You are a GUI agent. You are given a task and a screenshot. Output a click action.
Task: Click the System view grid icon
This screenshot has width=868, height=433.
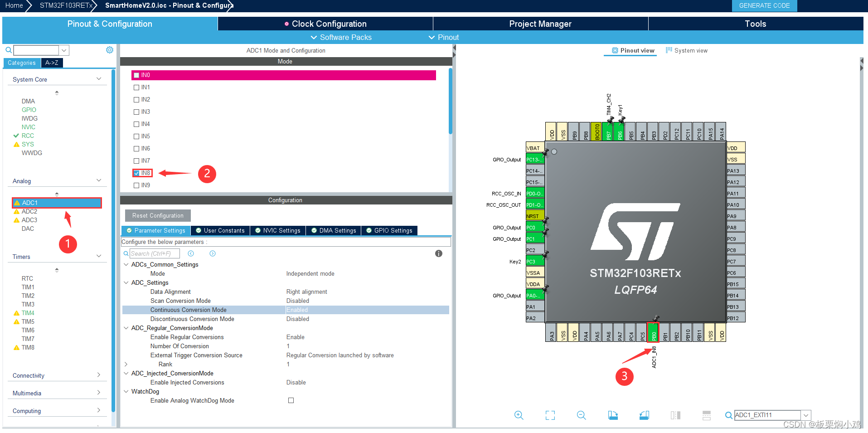pyautogui.click(x=669, y=50)
